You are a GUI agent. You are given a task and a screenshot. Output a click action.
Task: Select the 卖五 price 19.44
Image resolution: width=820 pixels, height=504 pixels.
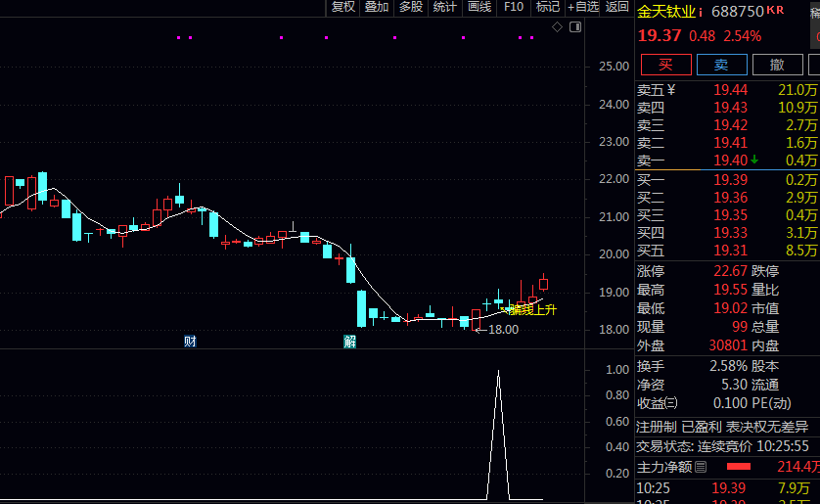coord(731,90)
